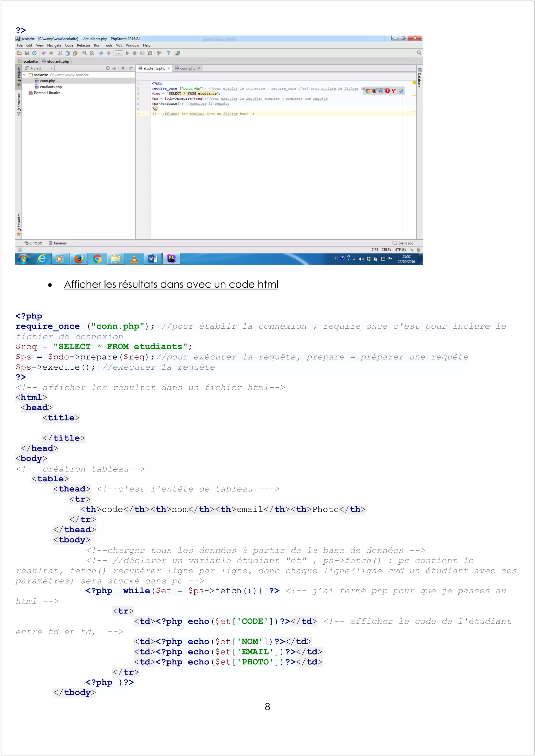This screenshot has width=535, height=756.
Task: Click the Replace toolbar icon
Action: (x=92, y=53)
